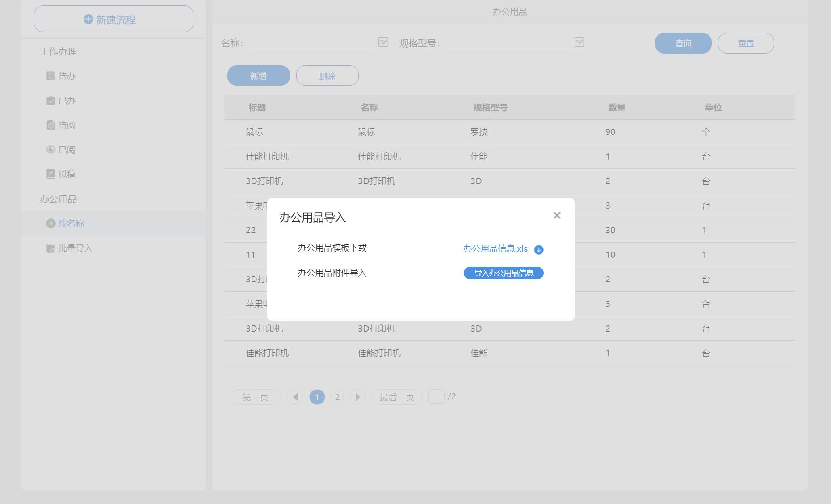This screenshot has height=504, width=831.
Task: Select the 按名称 menu item
Action: pyautogui.click(x=71, y=223)
